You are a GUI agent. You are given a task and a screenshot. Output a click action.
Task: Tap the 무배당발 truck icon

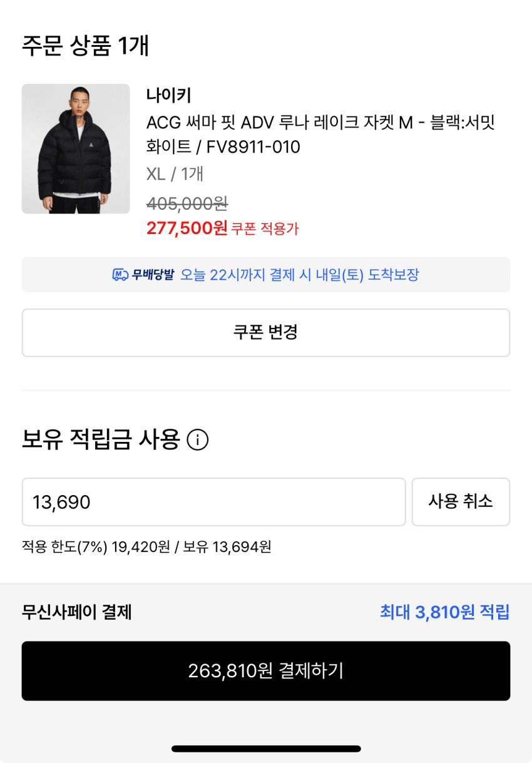120,275
